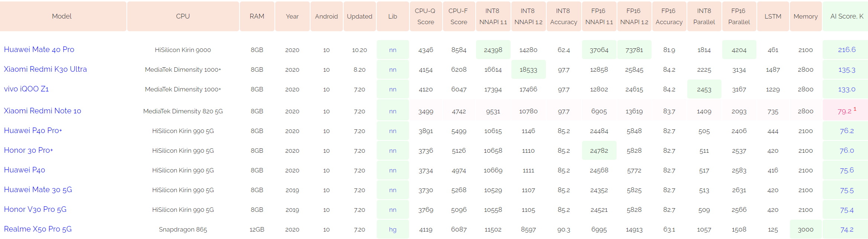
Task: Open Xiaomi Redmi Note 10 details
Action: coord(42,111)
